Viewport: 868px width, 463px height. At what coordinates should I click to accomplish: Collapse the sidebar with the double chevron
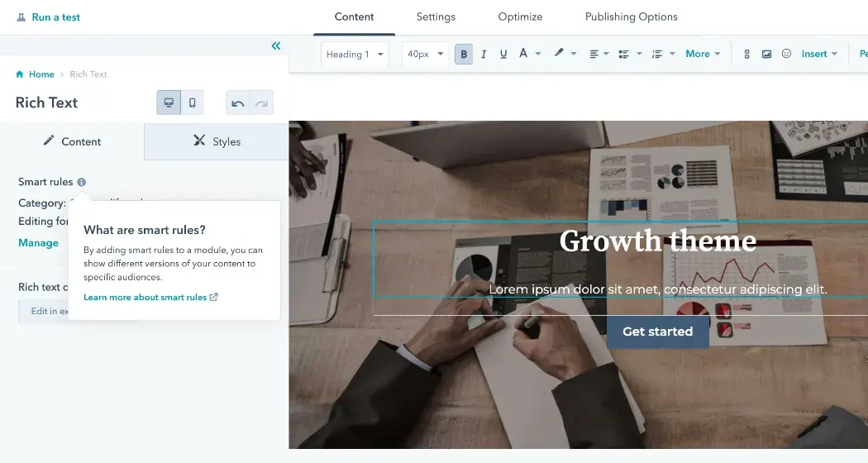tap(276, 46)
